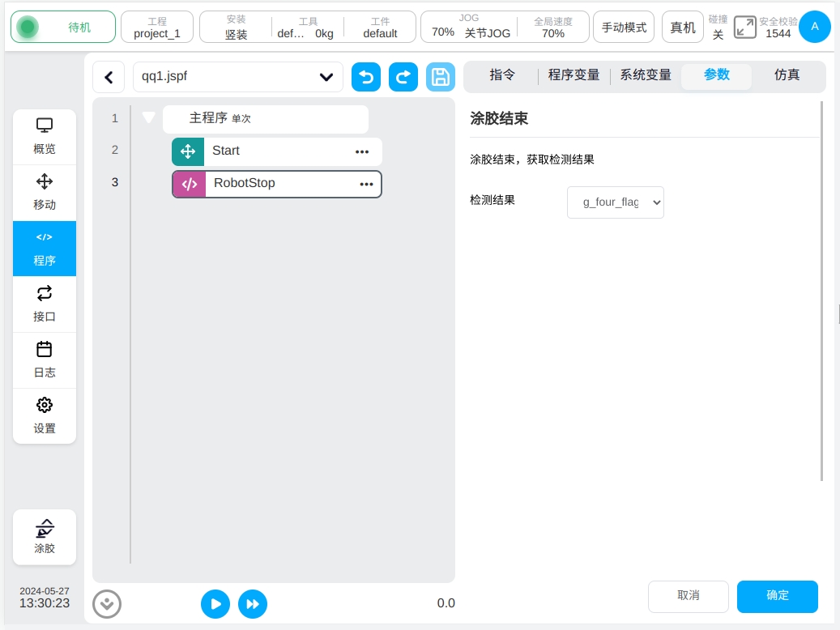840x630 pixels.
Task: Open the 设置 settings sidebar icon
Action: [45, 415]
